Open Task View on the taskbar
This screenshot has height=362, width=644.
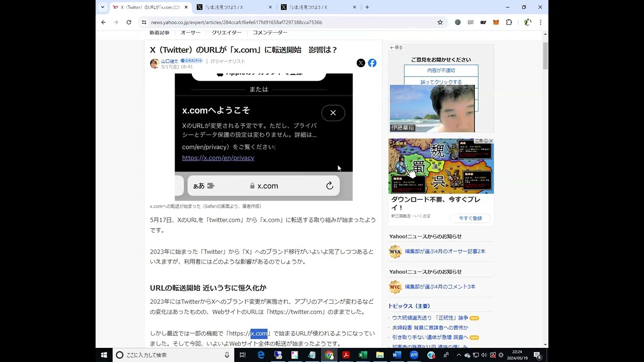(x=243, y=355)
